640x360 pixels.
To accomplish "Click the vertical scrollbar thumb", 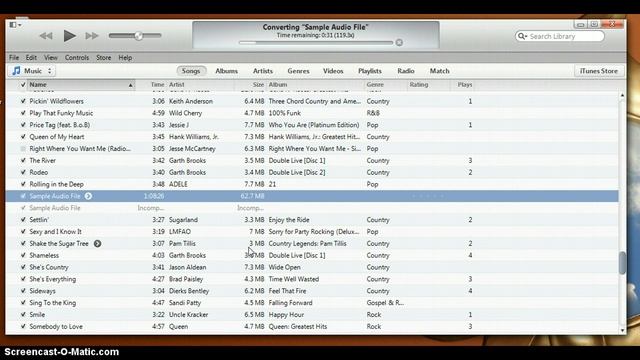I will pos(622,263).
